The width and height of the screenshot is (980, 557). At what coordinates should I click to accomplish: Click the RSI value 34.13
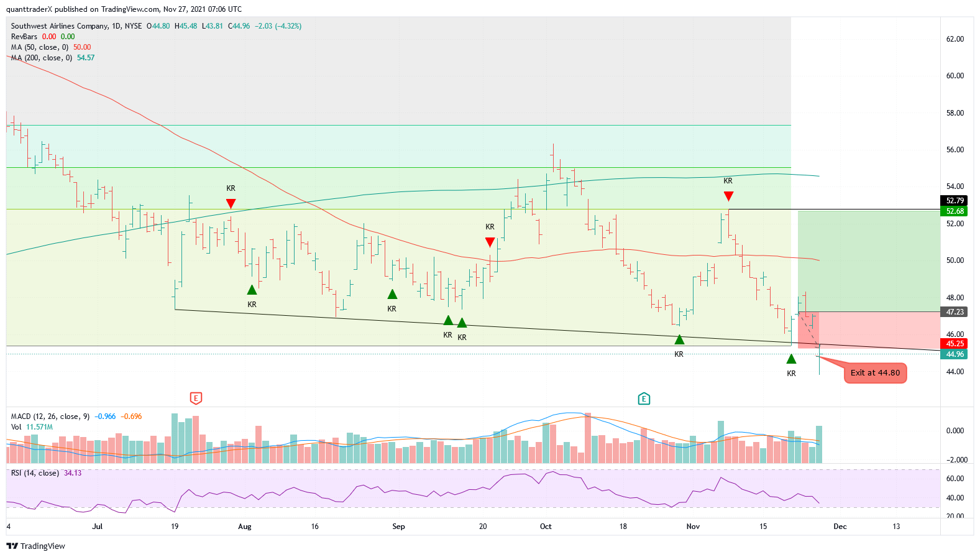[x=73, y=473]
